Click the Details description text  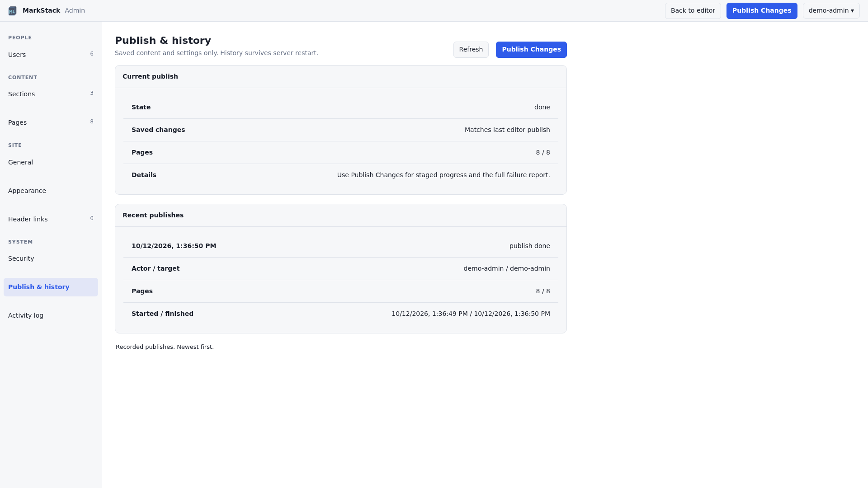point(443,175)
